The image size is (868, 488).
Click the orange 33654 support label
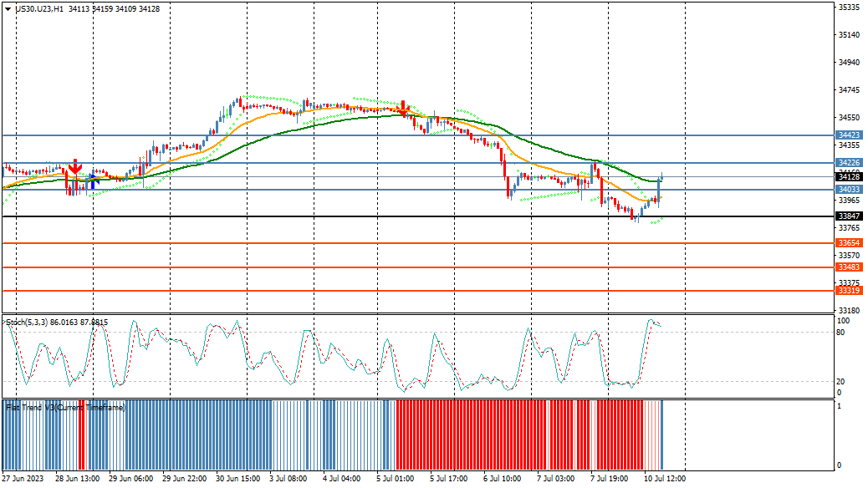(x=849, y=243)
